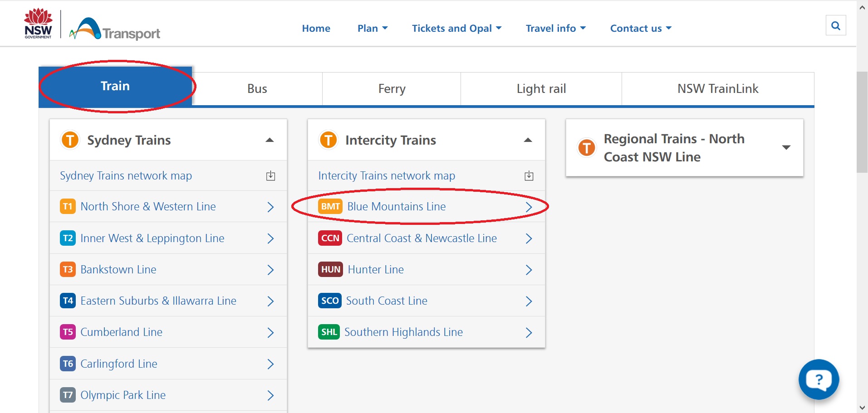Viewport: 868px width, 413px height.
Task: Click the page vertical scrollbar thumb
Action: (862, 121)
